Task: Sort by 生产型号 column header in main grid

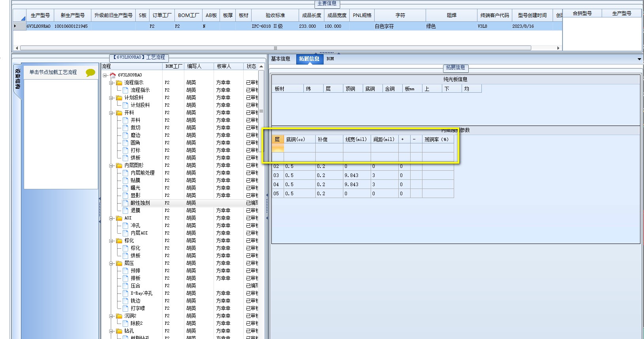Action: point(40,15)
